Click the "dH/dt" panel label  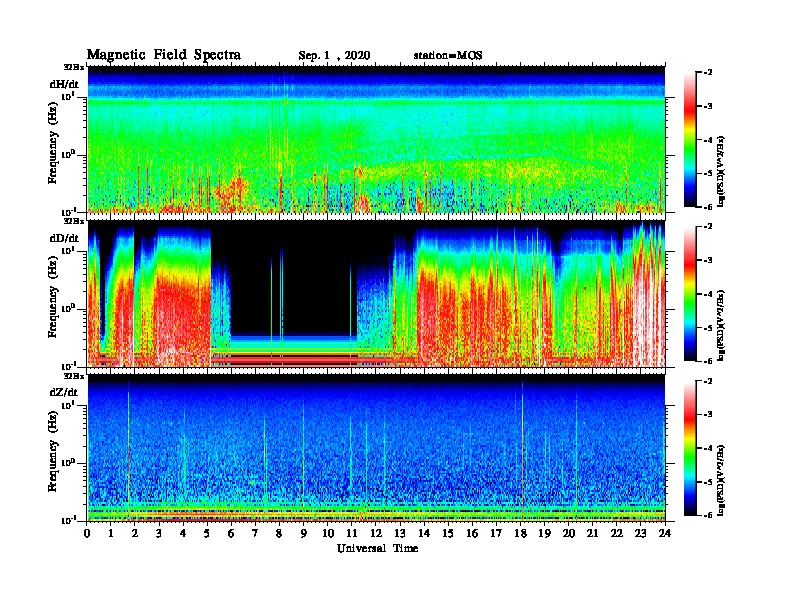pyautogui.click(x=64, y=84)
